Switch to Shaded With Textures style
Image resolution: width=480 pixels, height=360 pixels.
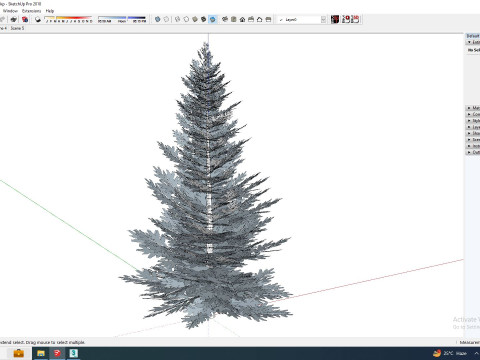204,19
